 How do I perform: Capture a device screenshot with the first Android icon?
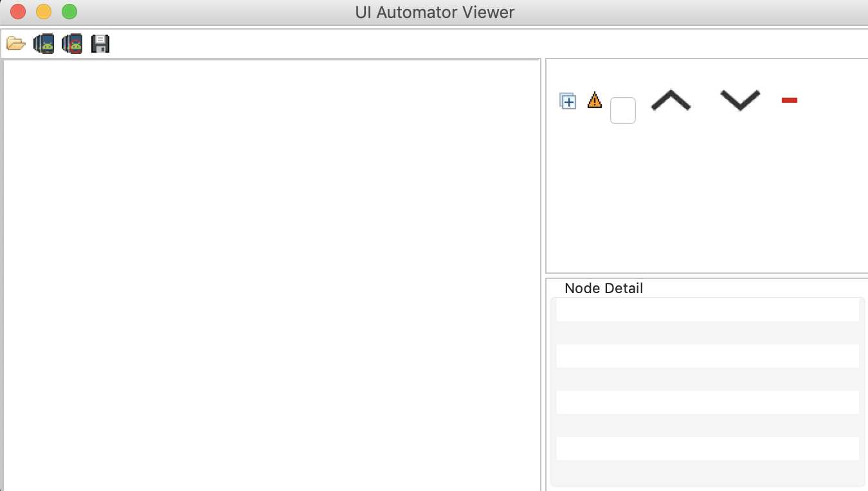44,44
